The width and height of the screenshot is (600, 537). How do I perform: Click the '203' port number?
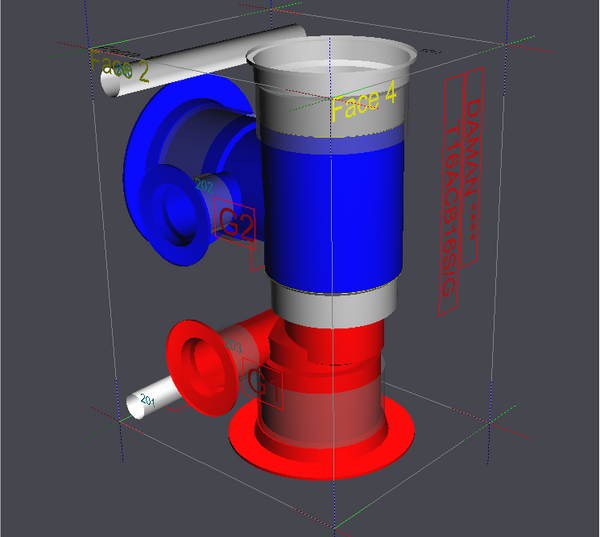(233, 346)
